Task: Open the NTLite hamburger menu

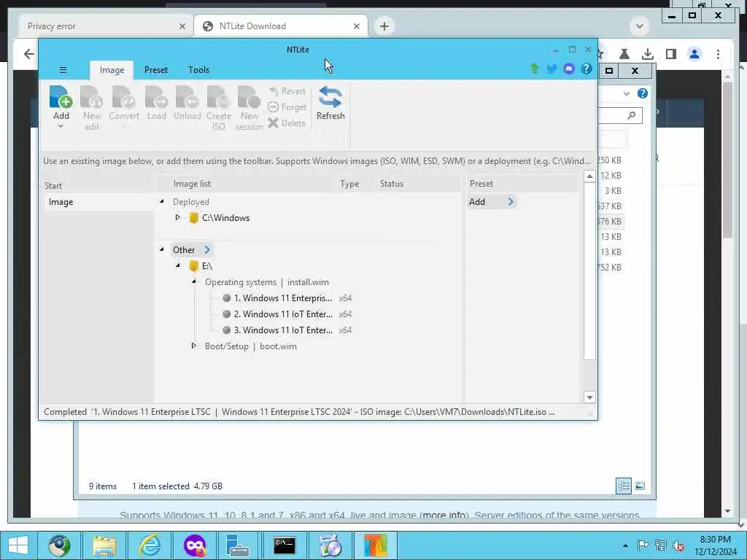Action: (x=63, y=70)
